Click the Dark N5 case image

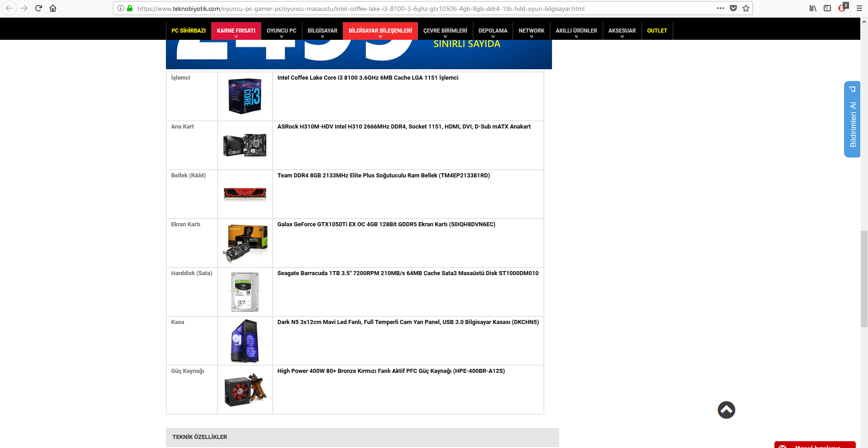point(245,341)
